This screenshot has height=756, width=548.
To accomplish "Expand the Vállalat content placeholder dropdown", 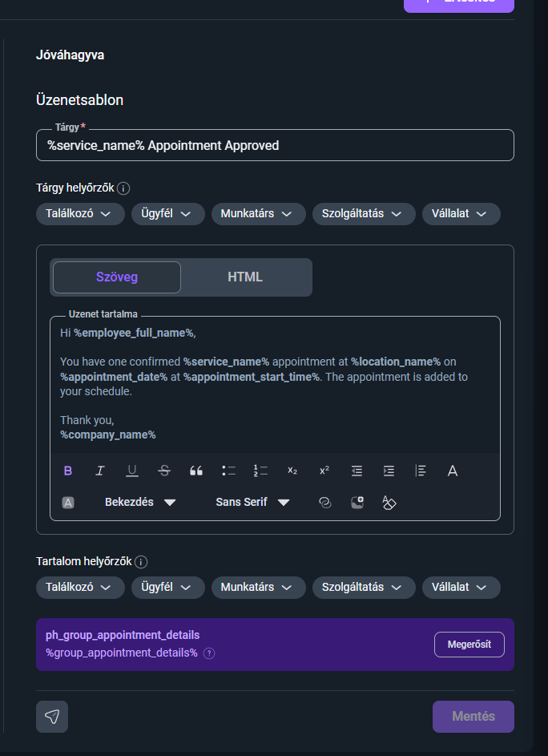I will click(461, 588).
